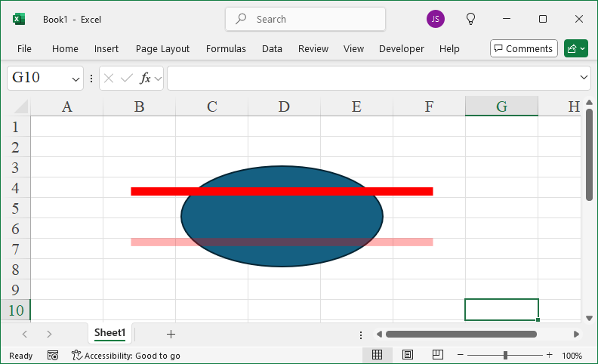Viewport: 598px width, 364px height.
Task: Confirm entry with the checkmark icon
Action: tap(127, 79)
